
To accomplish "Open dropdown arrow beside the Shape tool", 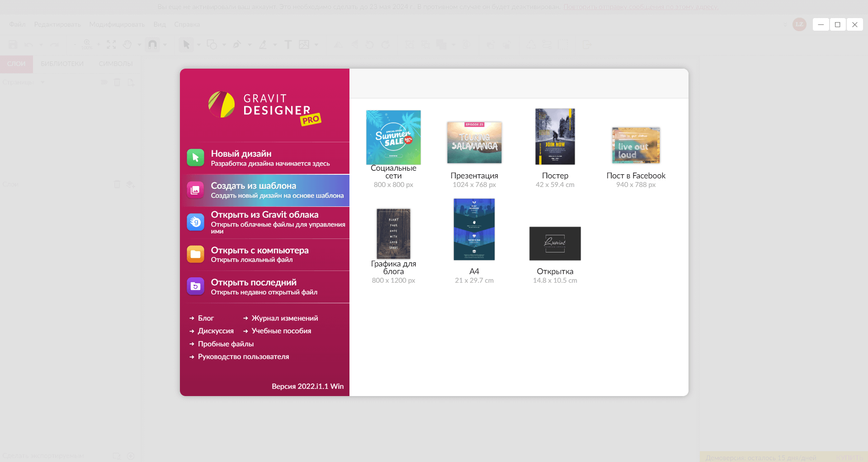I will click(224, 45).
